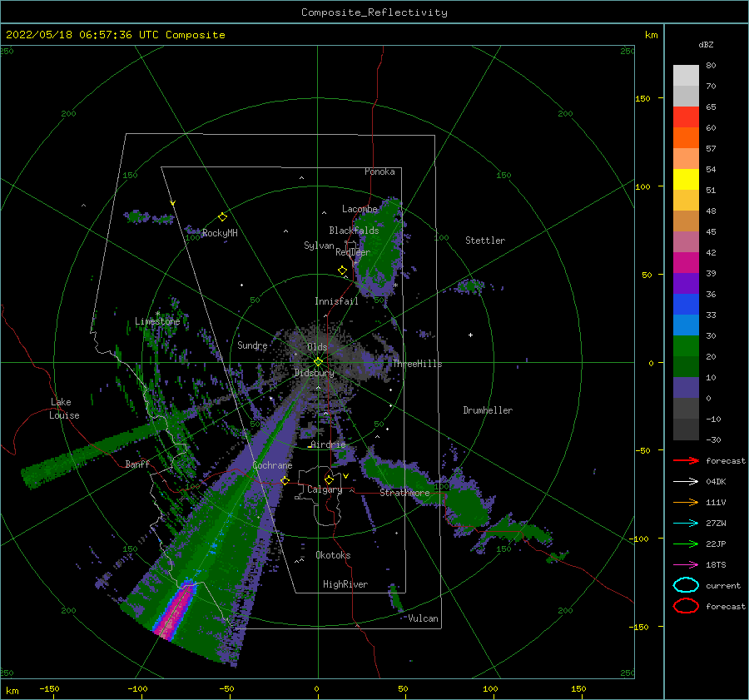Click the Innisfail label
Image resolution: width=749 pixels, height=700 pixels.
pyautogui.click(x=336, y=301)
